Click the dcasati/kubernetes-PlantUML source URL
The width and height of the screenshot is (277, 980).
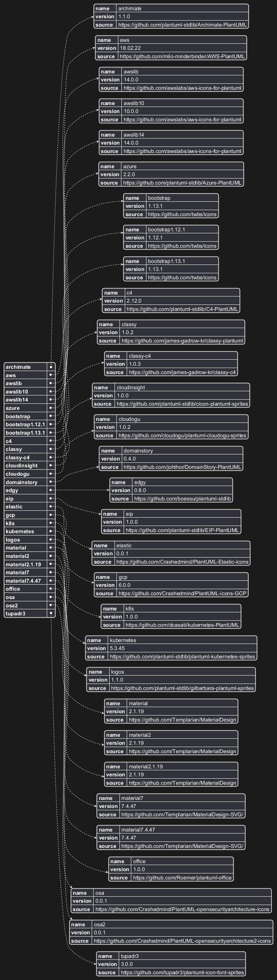coord(182,625)
